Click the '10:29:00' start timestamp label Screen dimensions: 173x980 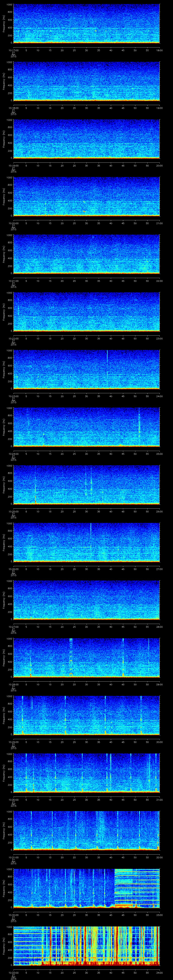click(x=13, y=742)
